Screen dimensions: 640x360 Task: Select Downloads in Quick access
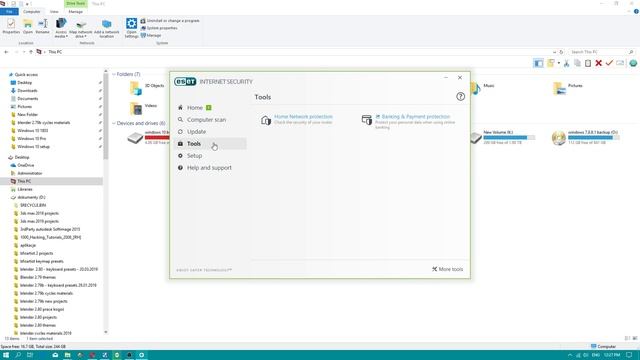click(x=27, y=91)
